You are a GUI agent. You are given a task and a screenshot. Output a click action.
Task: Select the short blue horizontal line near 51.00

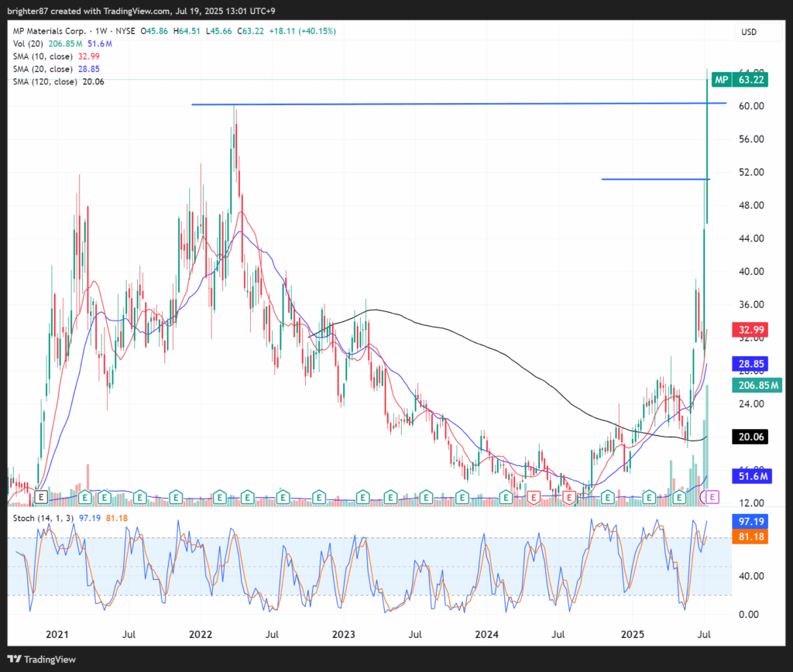[x=655, y=179]
